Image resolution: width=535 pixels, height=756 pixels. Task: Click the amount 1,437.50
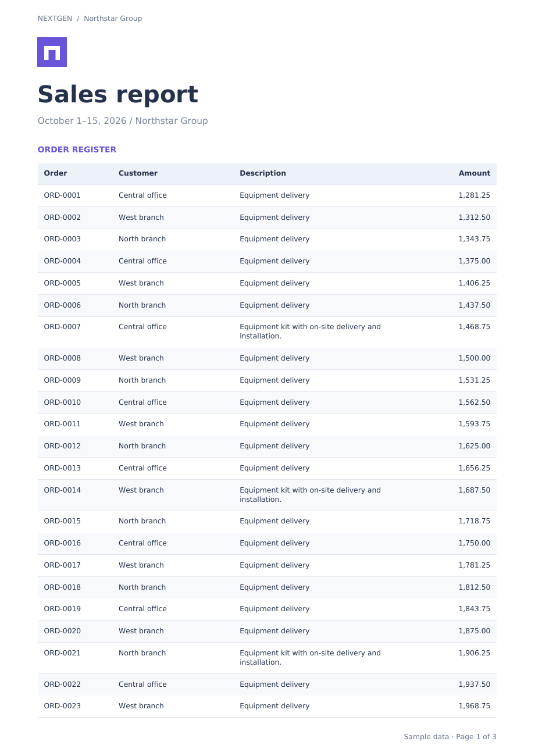click(475, 305)
